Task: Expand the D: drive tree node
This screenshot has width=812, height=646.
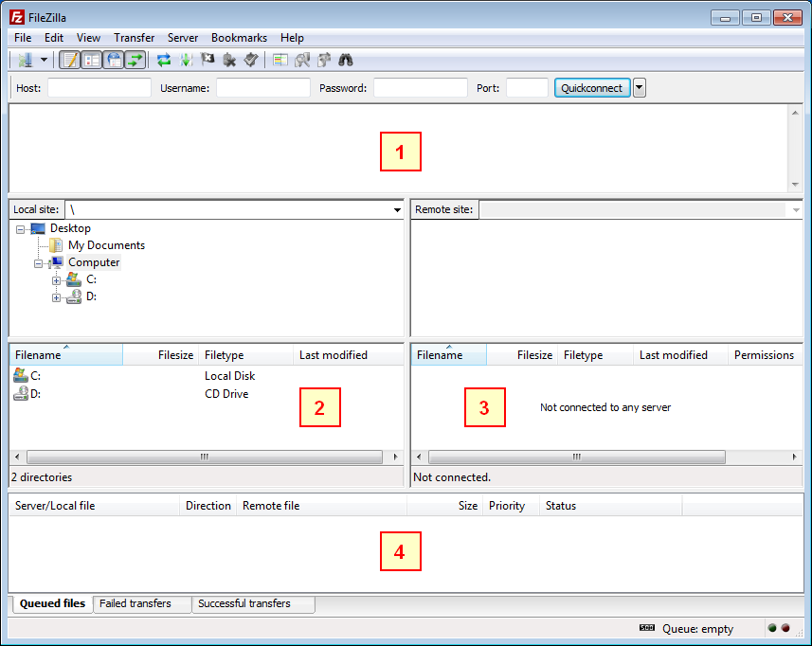Action: 56,297
